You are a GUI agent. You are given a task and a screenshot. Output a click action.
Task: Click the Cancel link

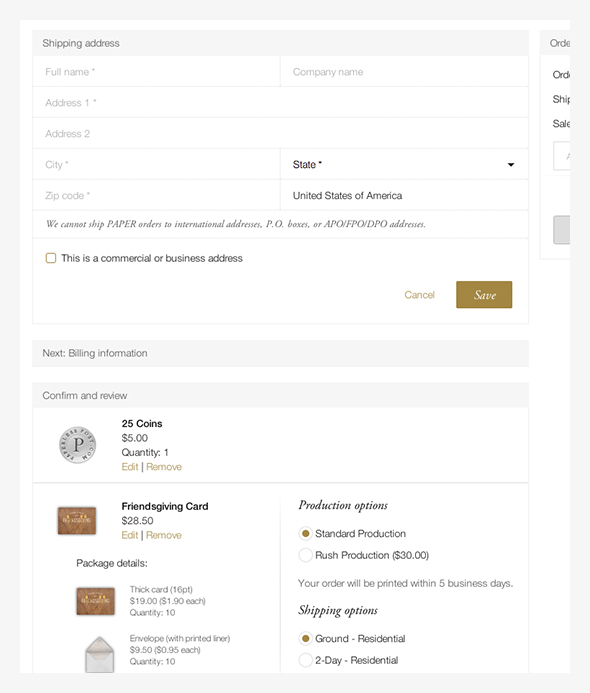419,295
